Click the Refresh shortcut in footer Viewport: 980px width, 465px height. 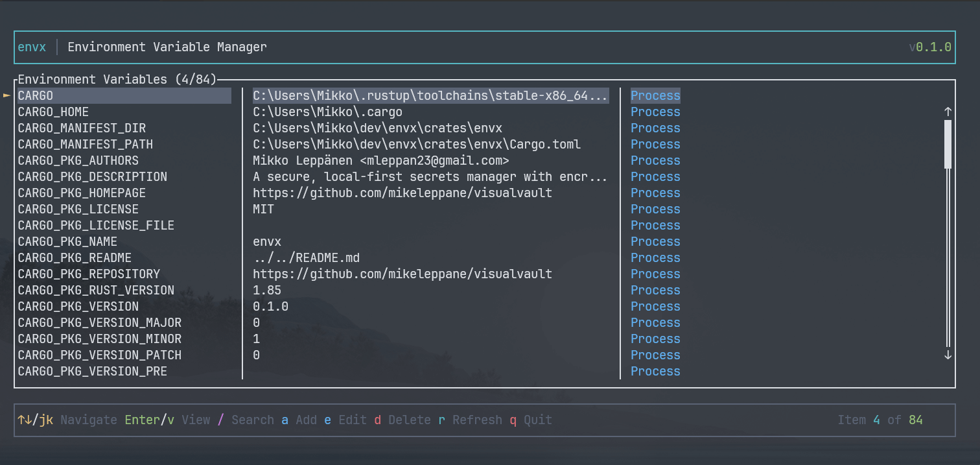470,420
